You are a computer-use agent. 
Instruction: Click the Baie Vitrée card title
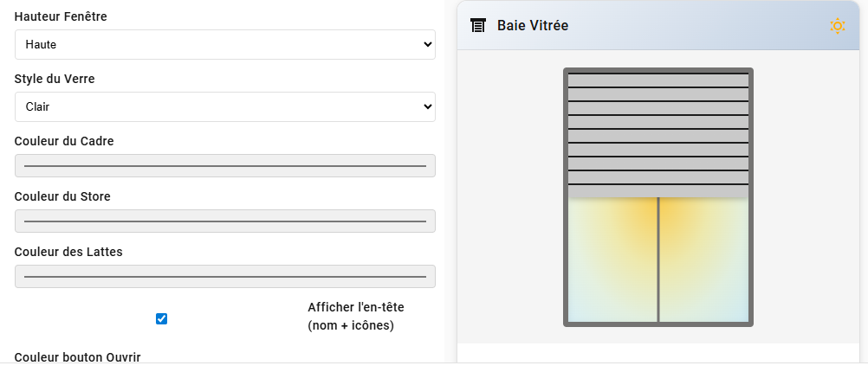(532, 26)
